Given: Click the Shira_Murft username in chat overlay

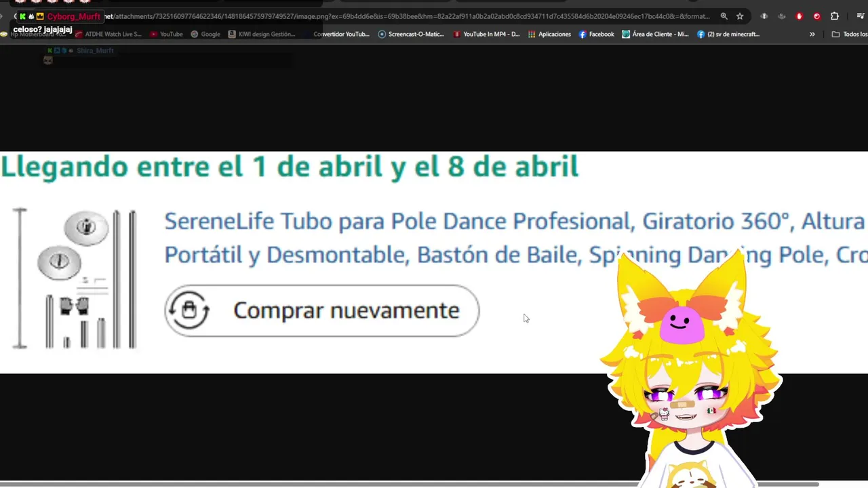Looking at the screenshot, I should point(95,51).
